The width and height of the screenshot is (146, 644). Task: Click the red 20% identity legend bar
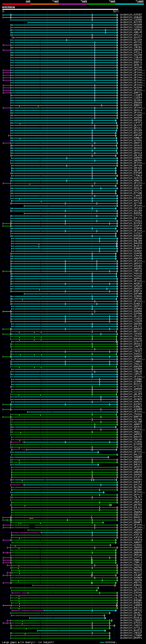16,4
